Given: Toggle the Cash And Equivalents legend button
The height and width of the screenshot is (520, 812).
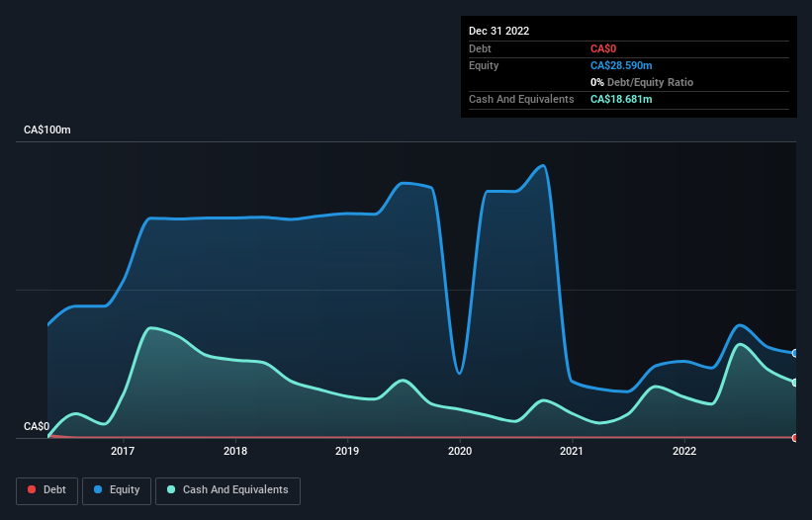Looking at the screenshot, I should 227,490.
